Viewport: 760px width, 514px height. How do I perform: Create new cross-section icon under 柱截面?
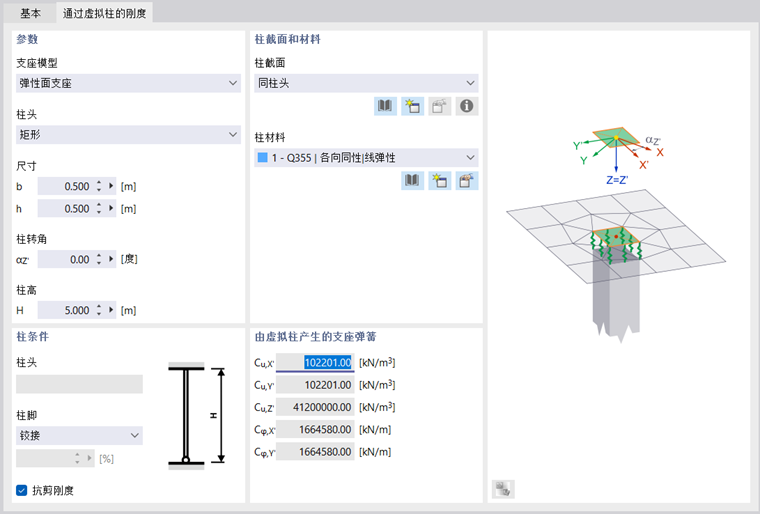tap(412, 106)
